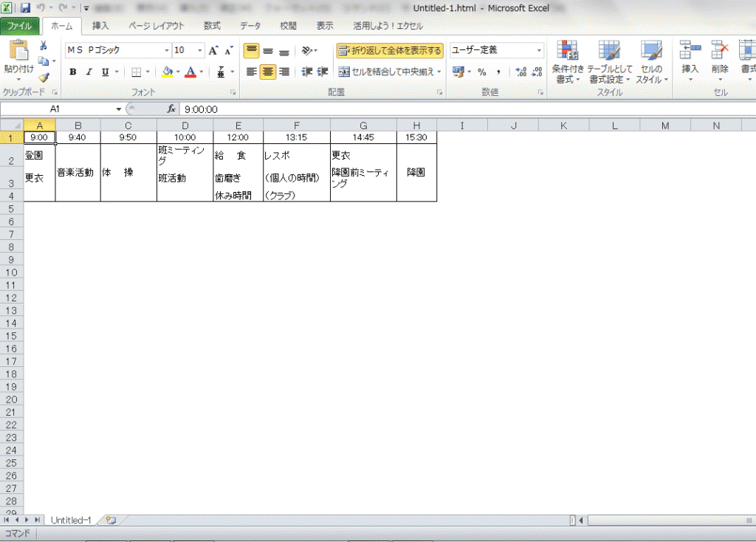Open the ファイル (File) menu button
Viewport: 756px width, 542px height.
pyautogui.click(x=20, y=26)
